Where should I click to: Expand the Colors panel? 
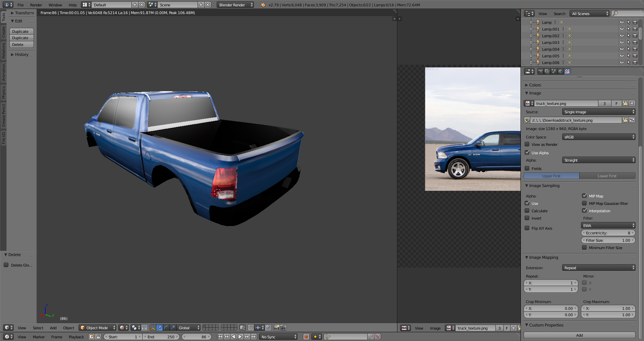pos(535,85)
